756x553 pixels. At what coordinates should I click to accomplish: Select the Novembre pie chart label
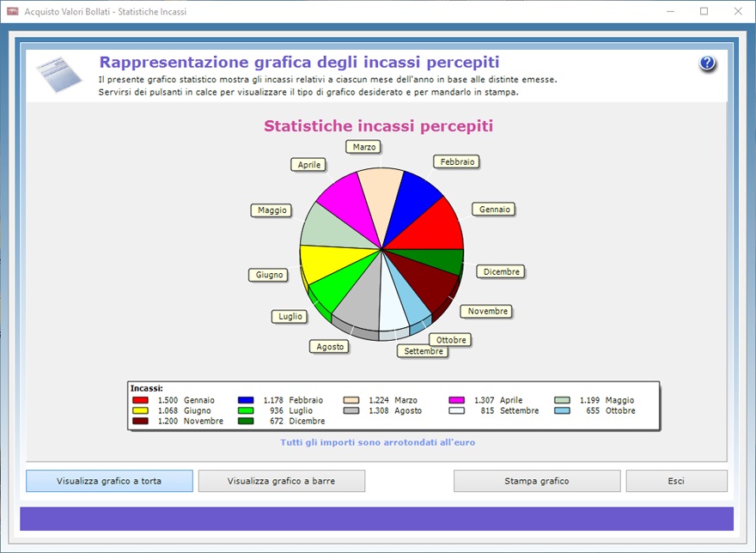(x=487, y=312)
